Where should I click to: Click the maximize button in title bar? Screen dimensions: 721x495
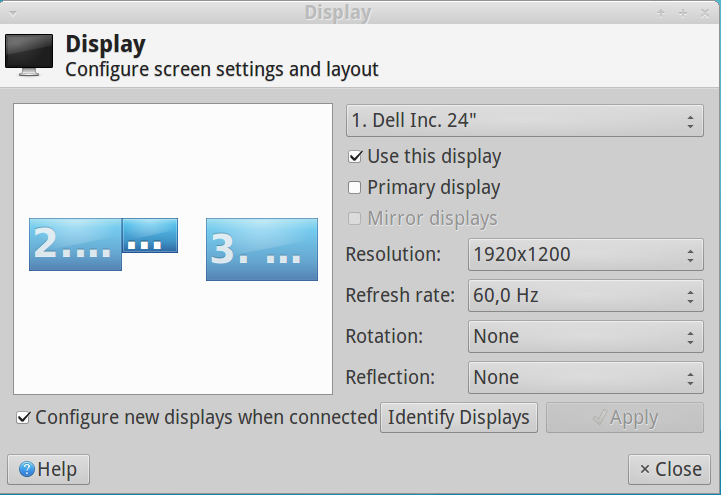click(683, 12)
